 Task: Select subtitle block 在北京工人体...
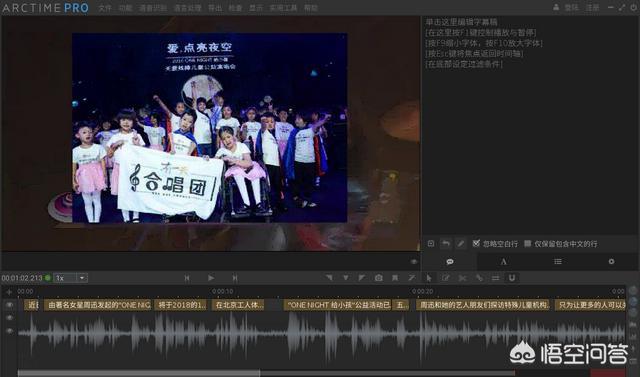pyautogui.click(x=238, y=305)
